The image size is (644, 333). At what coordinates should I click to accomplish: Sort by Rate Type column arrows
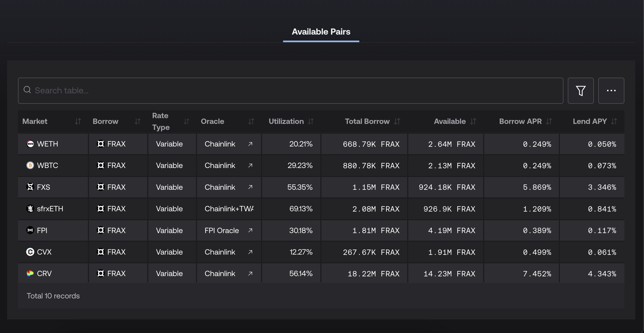point(186,121)
